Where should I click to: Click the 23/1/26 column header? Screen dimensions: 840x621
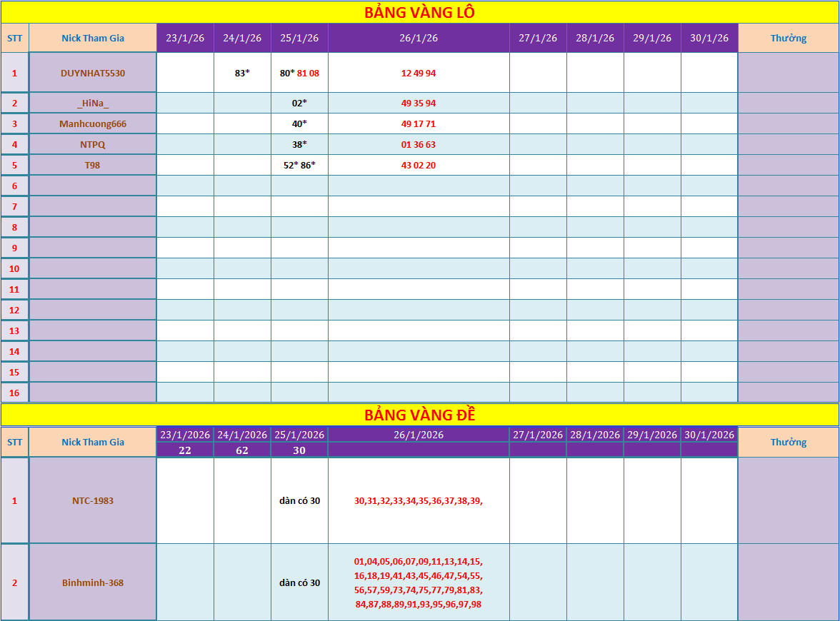click(185, 38)
